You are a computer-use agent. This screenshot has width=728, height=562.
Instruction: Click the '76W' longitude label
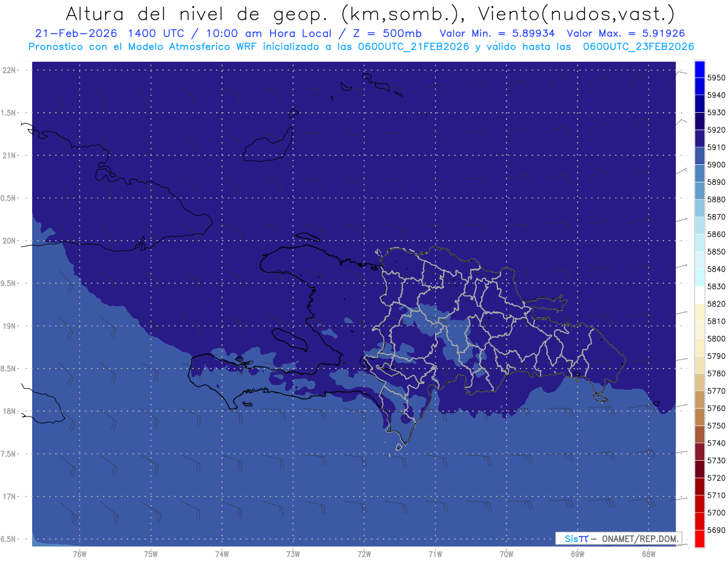tap(79, 554)
